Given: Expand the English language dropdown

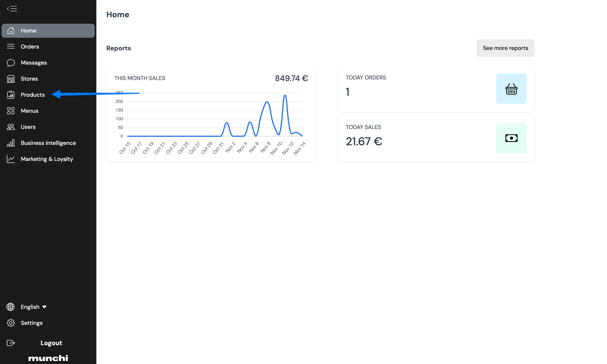Looking at the screenshot, I should coord(34,307).
